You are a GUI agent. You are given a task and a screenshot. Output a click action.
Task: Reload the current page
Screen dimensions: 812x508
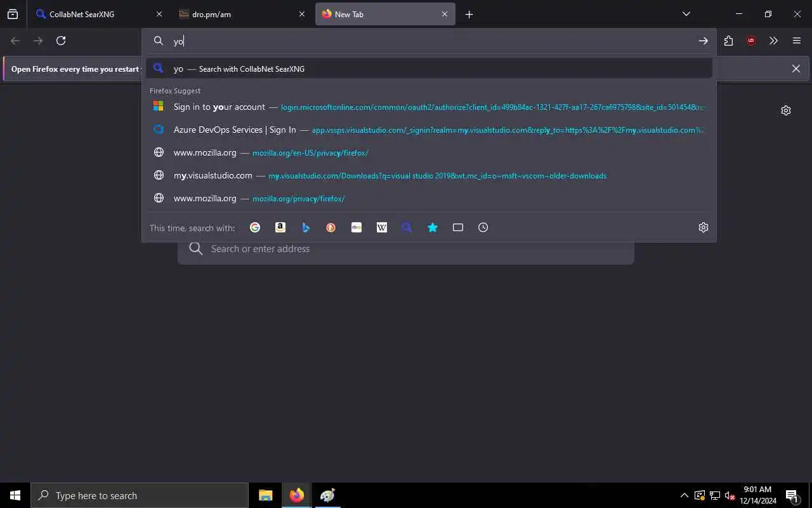(61, 41)
